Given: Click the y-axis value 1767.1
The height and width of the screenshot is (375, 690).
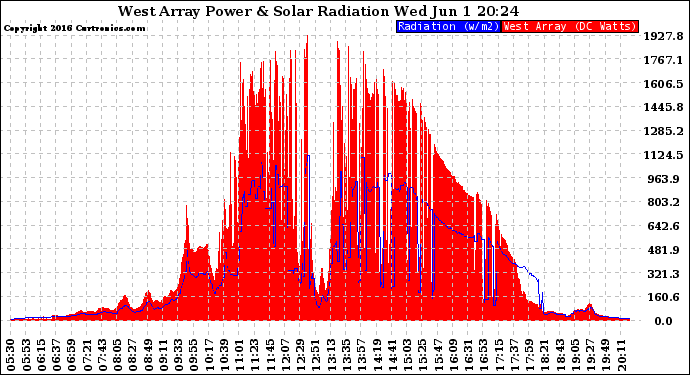Looking at the screenshot, I should click(664, 60).
